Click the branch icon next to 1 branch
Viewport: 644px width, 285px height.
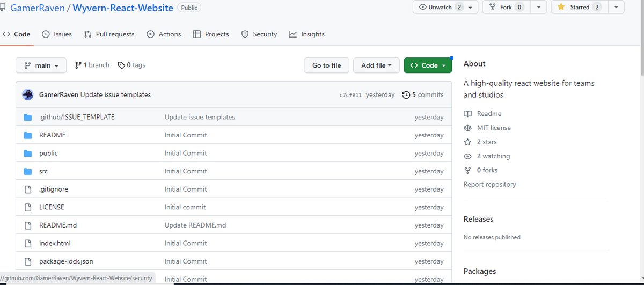coord(78,65)
